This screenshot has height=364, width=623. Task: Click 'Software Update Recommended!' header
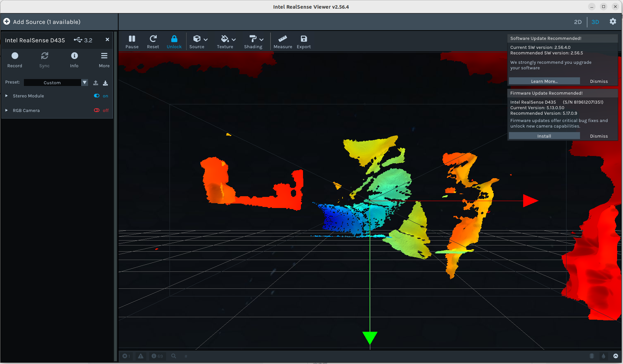pos(546,38)
